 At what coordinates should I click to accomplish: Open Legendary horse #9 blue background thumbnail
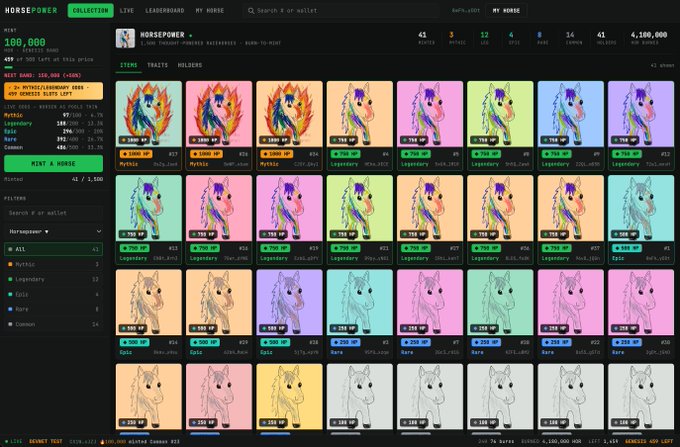[570, 114]
